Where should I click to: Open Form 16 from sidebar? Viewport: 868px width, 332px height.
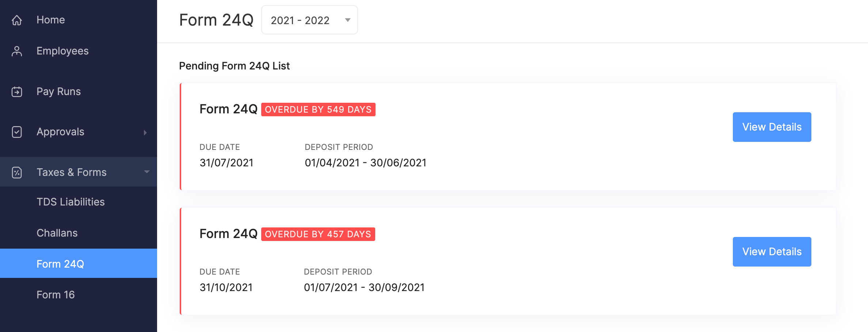click(x=56, y=295)
